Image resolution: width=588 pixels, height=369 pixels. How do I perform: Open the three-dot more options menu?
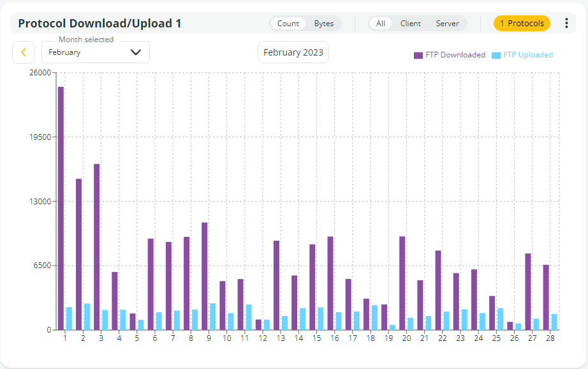566,24
